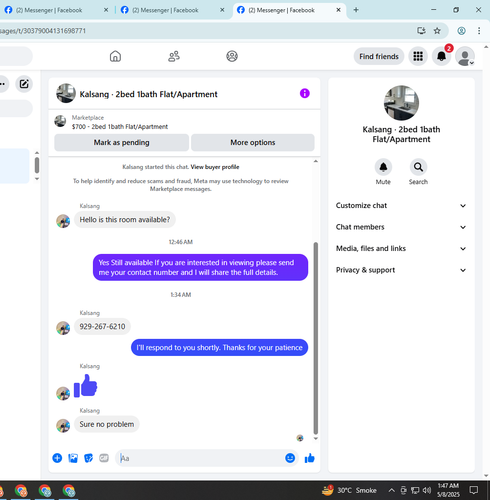Click message 'Sure no problem'

(x=107, y=424)
